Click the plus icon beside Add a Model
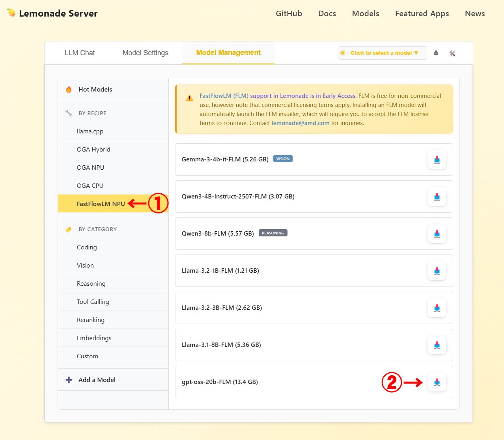504x440 pixels. (x=68, y=380)
